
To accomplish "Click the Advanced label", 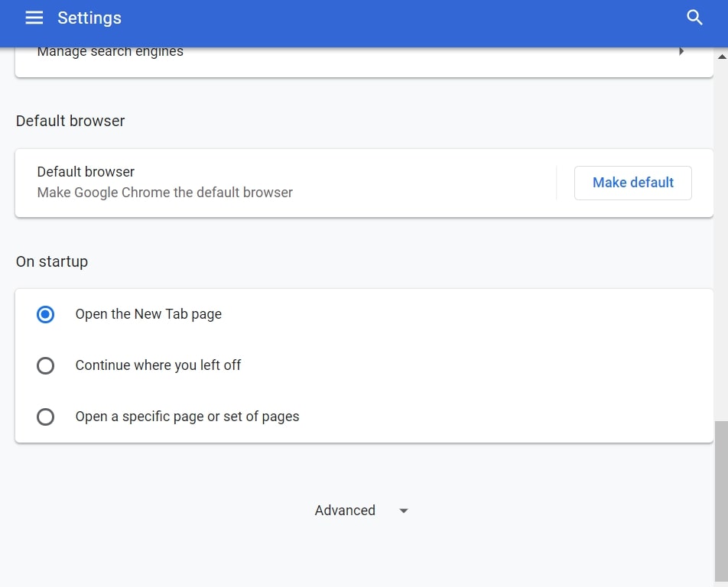I will point(345,511).
